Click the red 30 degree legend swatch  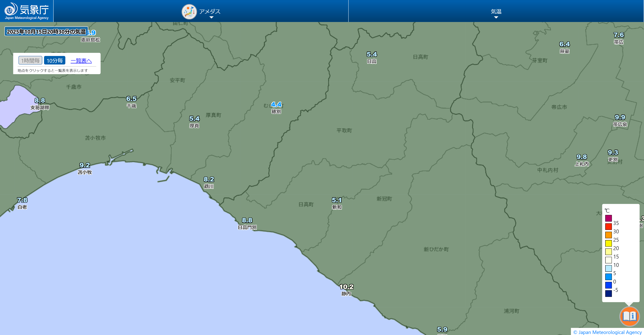[x=608, y=227]
